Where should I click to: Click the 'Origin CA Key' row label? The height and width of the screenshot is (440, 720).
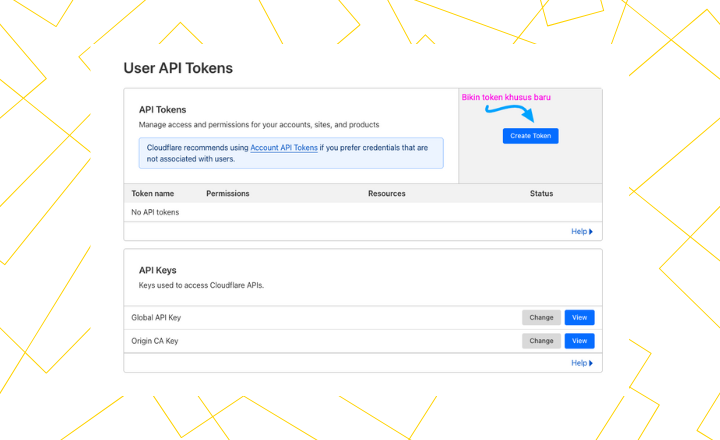[x=155, y=341]
